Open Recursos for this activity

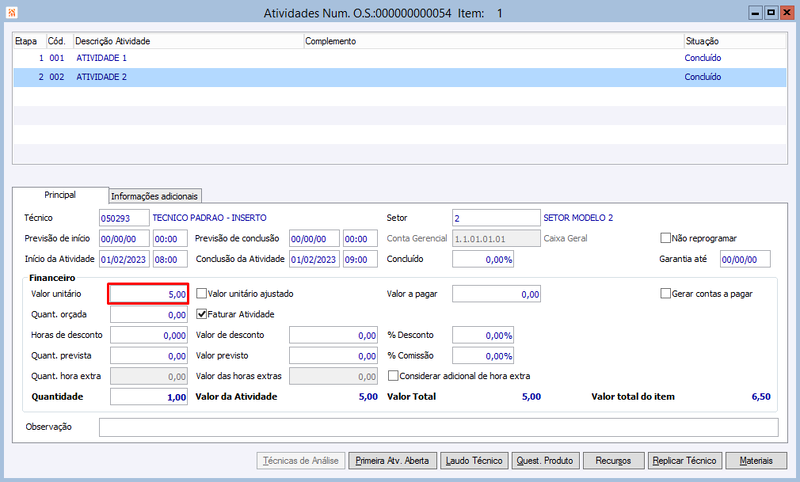click(613, 461)
